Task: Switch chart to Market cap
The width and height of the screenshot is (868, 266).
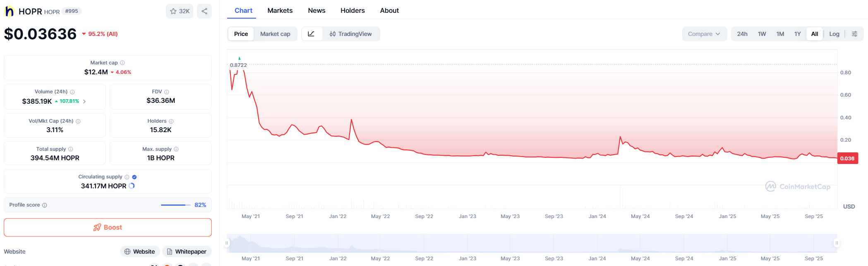Action: (275, 34)
